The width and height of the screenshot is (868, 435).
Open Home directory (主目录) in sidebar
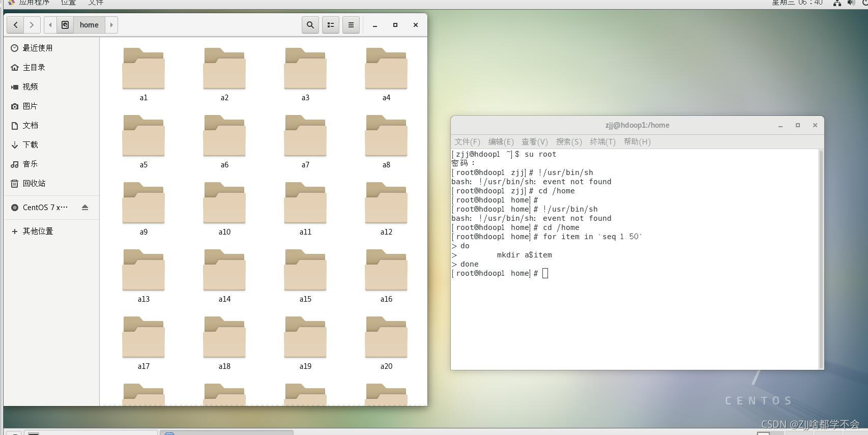51,67
